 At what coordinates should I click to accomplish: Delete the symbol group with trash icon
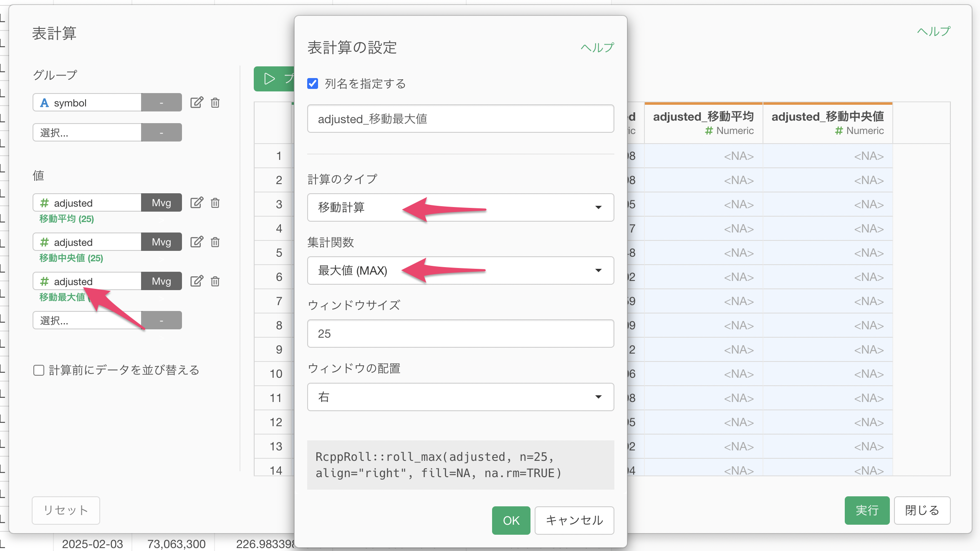215,103
